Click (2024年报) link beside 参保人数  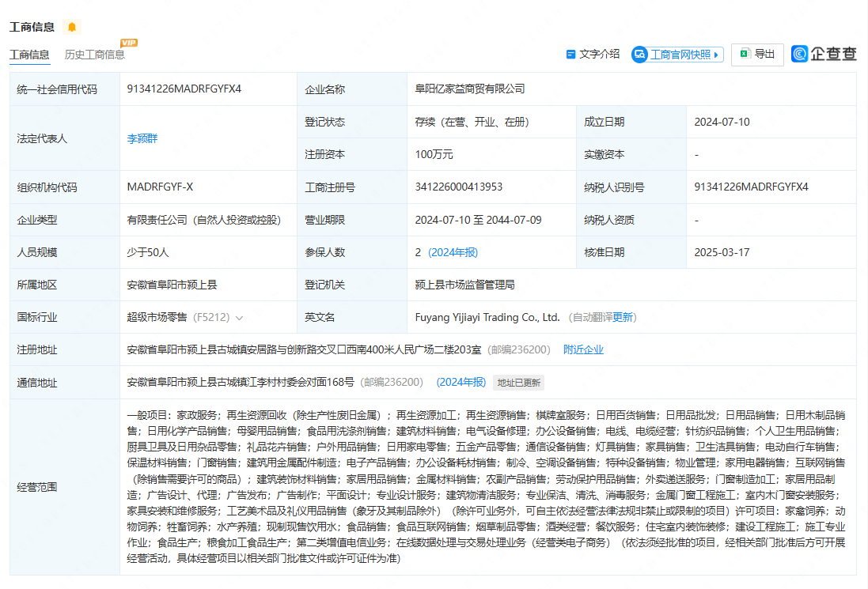(x=453, y=252)
